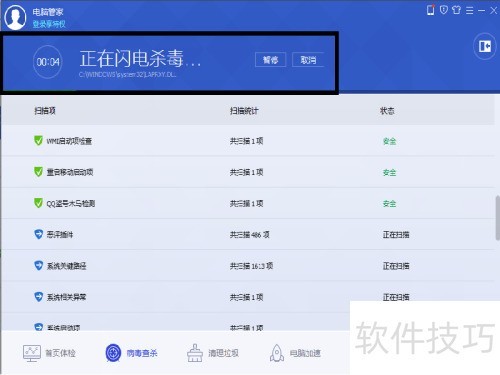This screenshot has height=375, width=500.
Task: Open the login link under 电脑管家
Action: 49,24
